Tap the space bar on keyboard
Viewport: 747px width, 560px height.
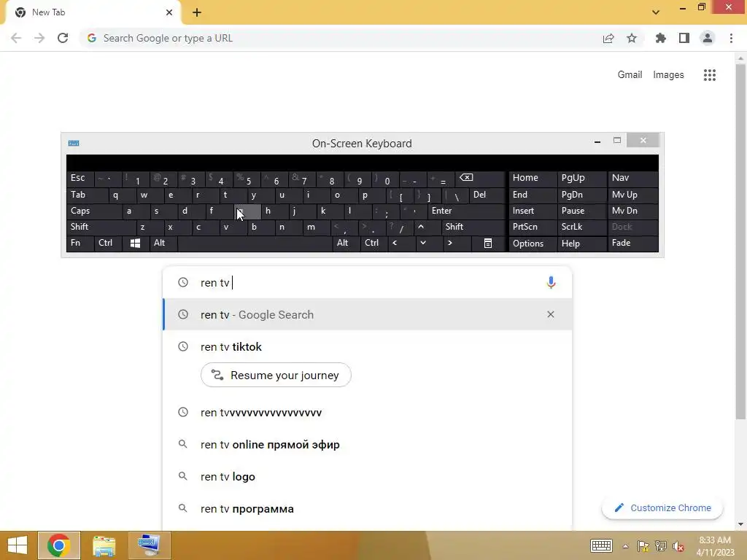[x=255, y=244]
